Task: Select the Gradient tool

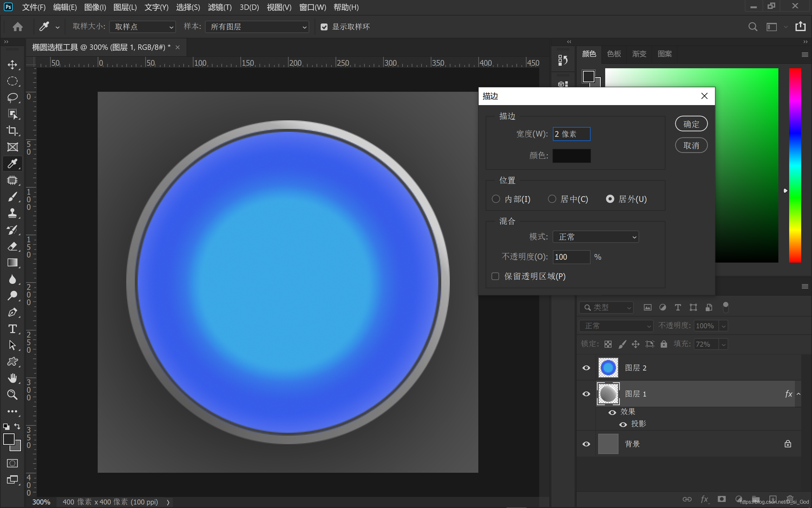Action: point(12,263)
